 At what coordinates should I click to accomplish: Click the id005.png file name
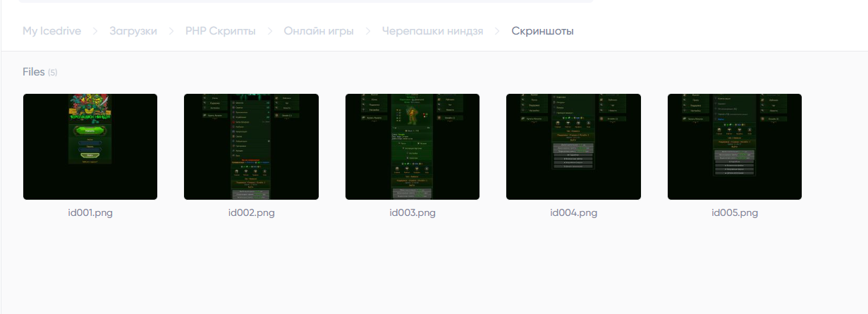click(x=735, y=212)
